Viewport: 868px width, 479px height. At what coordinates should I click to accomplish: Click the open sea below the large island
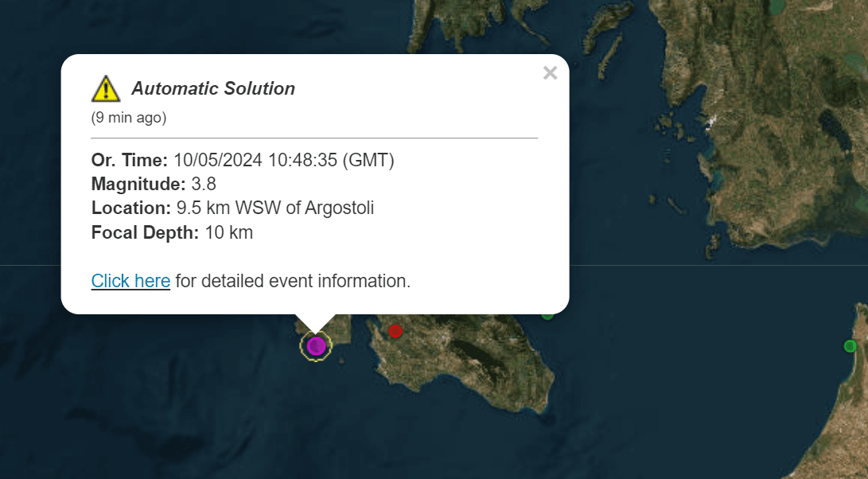[446, 446]
